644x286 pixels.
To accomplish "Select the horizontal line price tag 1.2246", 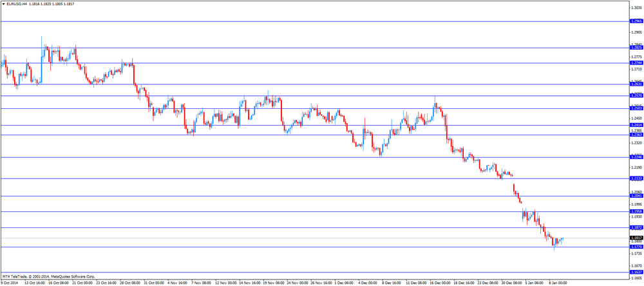I will [x=636, y=157].
